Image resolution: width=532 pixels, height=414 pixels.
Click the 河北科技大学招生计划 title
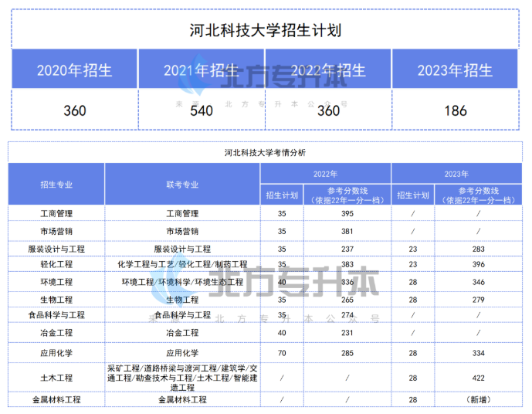pyautogui.click(x=266, y=30)
